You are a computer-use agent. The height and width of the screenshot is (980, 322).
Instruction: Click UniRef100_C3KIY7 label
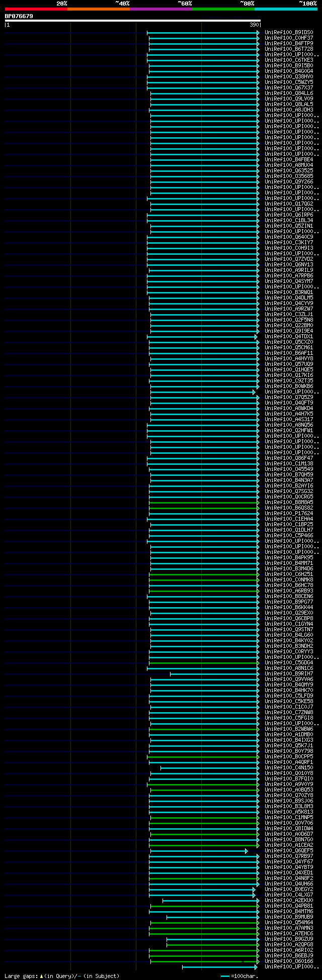289,242
